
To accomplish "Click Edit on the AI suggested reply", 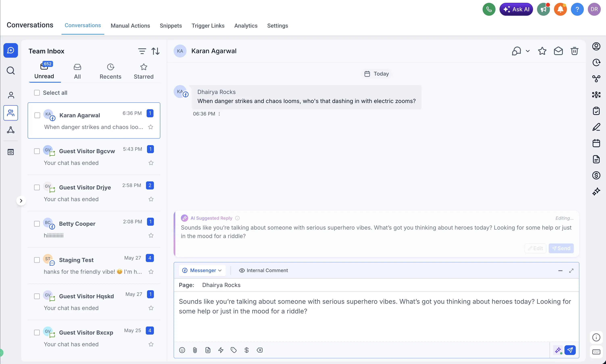I will point(535,248).
